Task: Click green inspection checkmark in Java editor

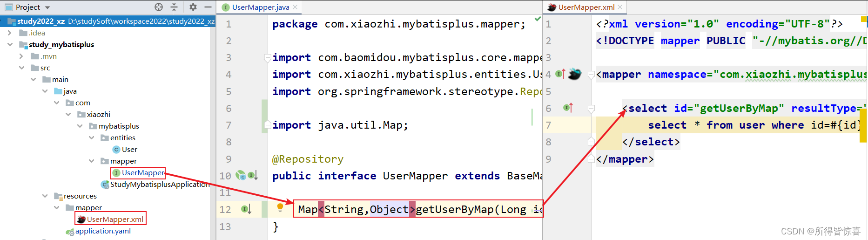Action: pyautogui.click(x=538, y=19)
